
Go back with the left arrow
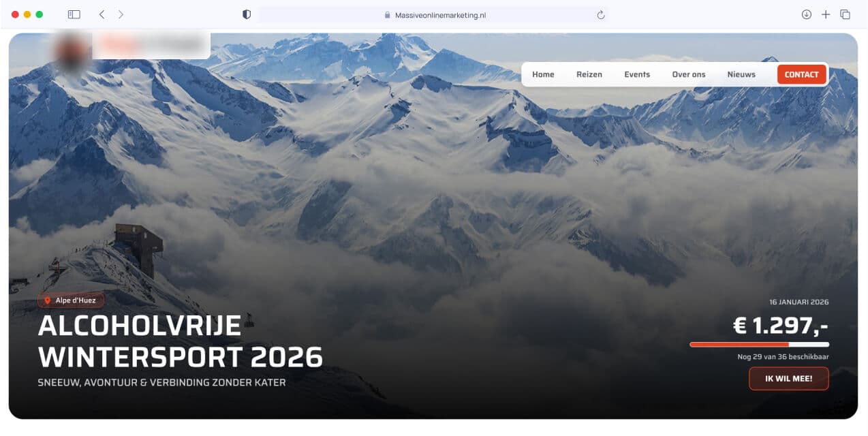(102, 14)
